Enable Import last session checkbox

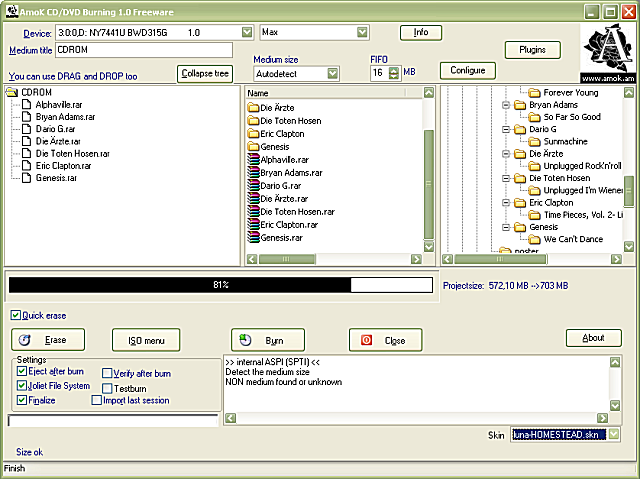[97, 400]
